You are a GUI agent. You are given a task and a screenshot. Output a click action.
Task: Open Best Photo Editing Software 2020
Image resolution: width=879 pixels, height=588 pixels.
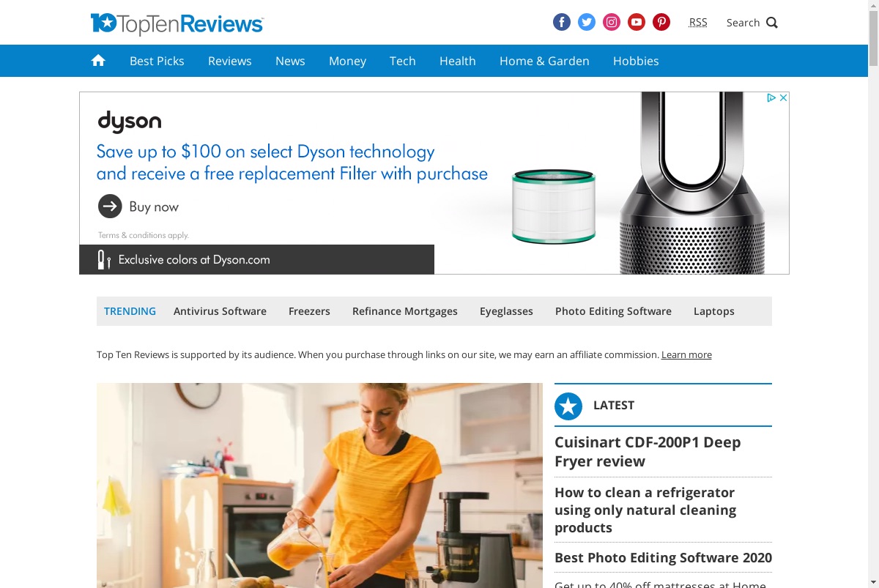pos(663,557)
